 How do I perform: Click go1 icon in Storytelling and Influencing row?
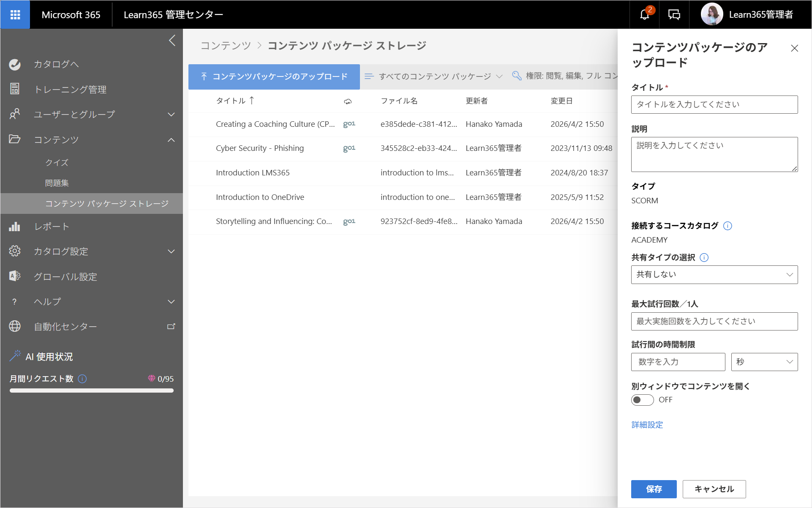[x=349, y=221]
